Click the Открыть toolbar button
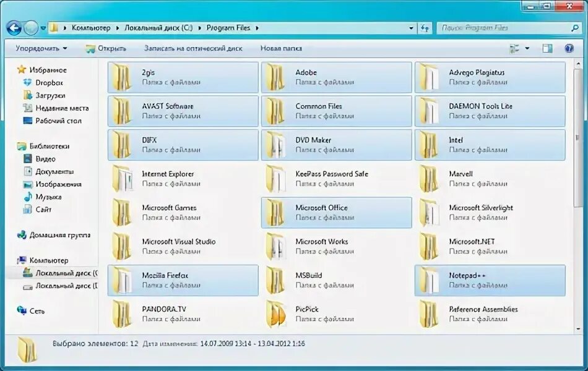Screen dimensions: 588x371 [x=105, y=49]
